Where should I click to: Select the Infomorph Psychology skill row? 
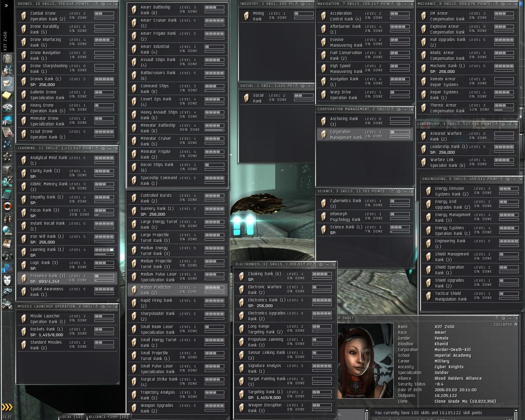coord(365,217)
